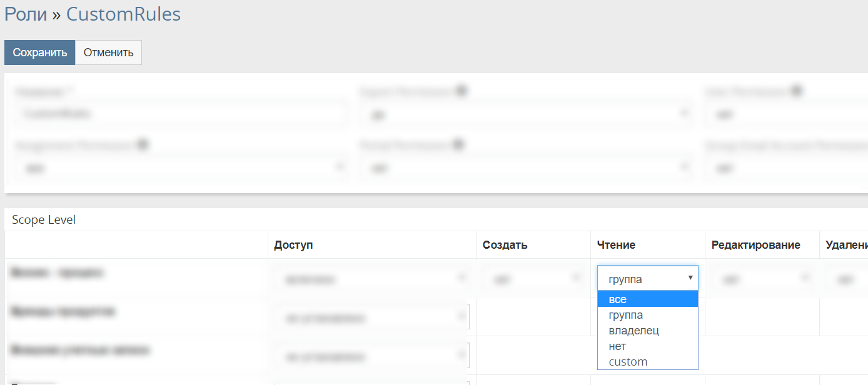Screen dimensions: 868x385
Task: Click the Отменить button
Action: click(108, 52)
